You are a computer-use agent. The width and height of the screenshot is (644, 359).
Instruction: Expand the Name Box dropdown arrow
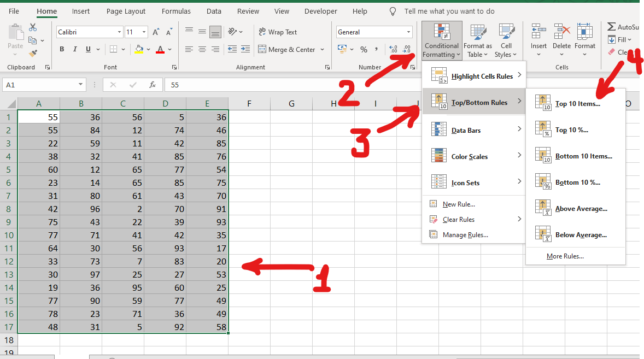80,85
